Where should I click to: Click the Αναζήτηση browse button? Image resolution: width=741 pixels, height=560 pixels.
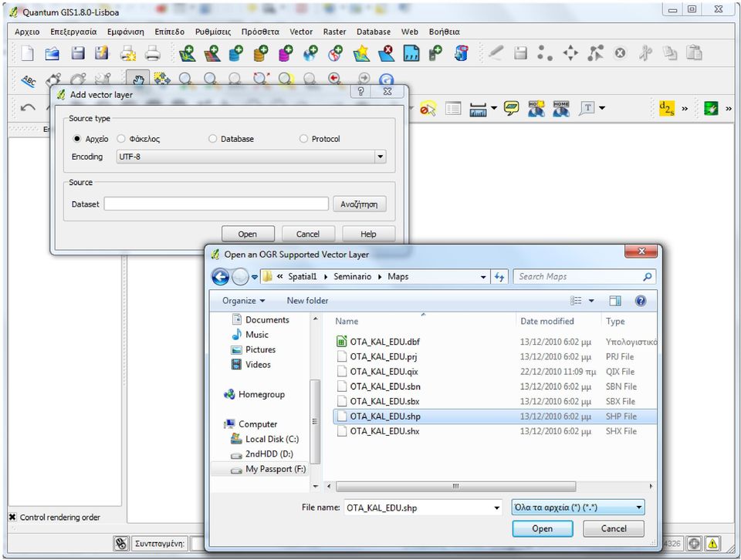pos(359,204)
